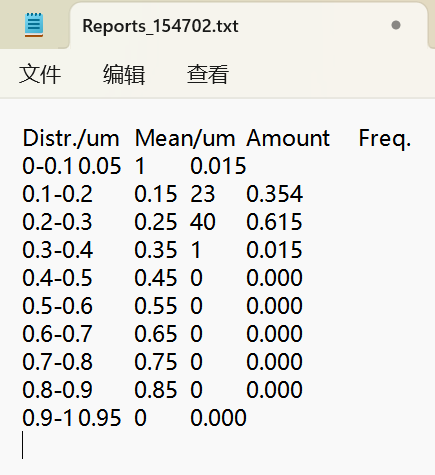Open the 查看 menu

[208, 74]
